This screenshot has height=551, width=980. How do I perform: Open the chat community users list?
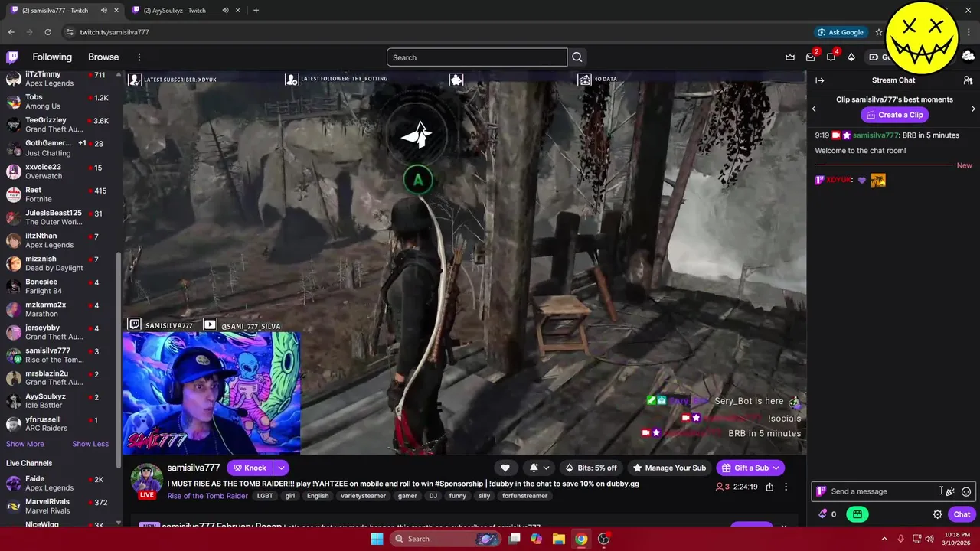[968, 80]
